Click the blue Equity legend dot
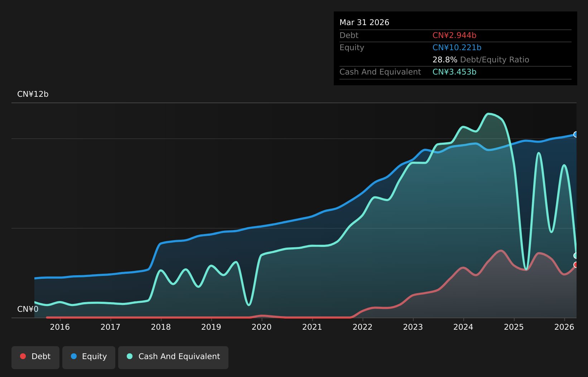This screenshot has width=588, height=377. point(74,356)
